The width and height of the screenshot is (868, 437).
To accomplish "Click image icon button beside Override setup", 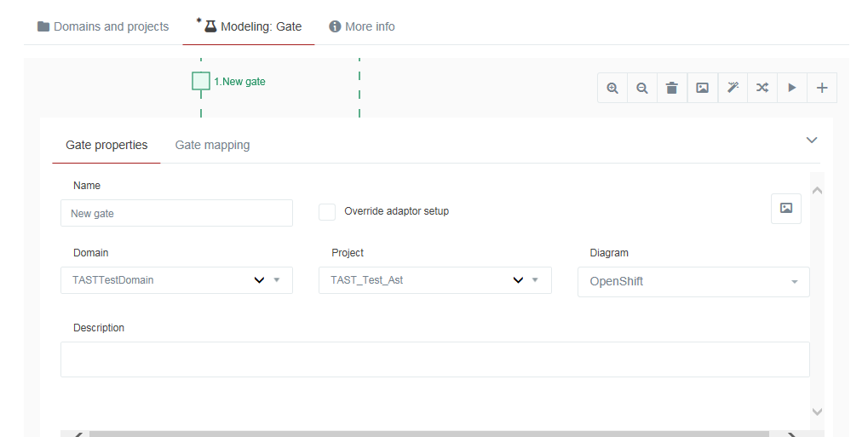I will [x=786, y=208].
